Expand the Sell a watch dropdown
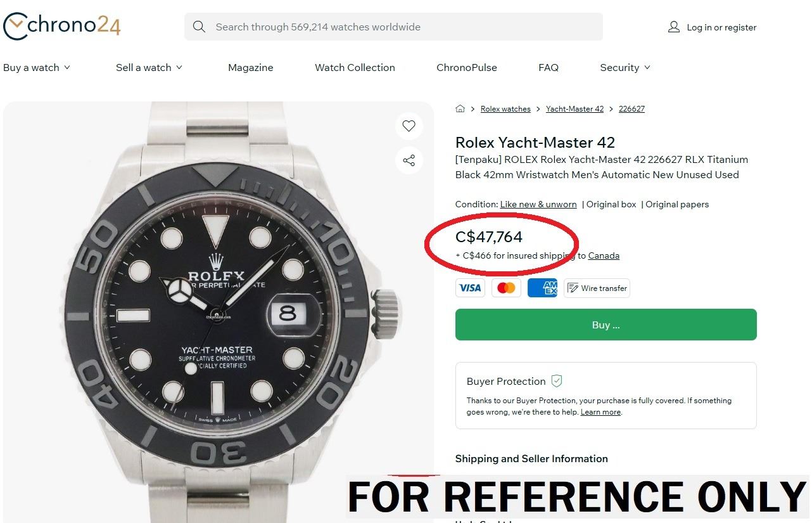Viewport: 812px width, 523px height. pyautogui.click(x=149, y=68)
